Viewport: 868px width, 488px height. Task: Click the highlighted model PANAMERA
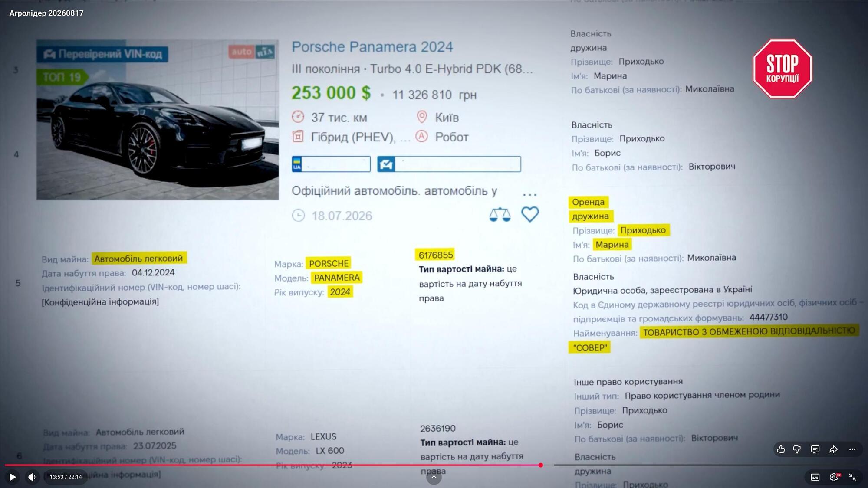pos(337,278)
